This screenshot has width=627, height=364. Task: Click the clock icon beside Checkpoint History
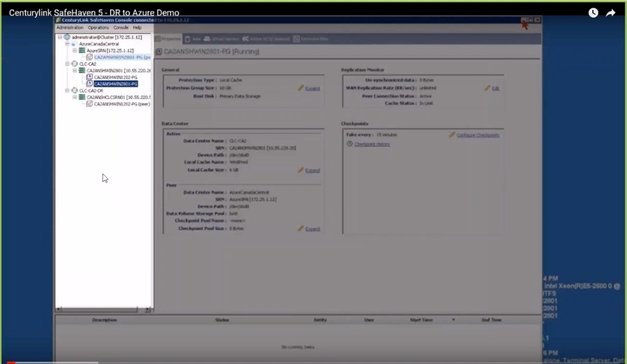point(349,144)
